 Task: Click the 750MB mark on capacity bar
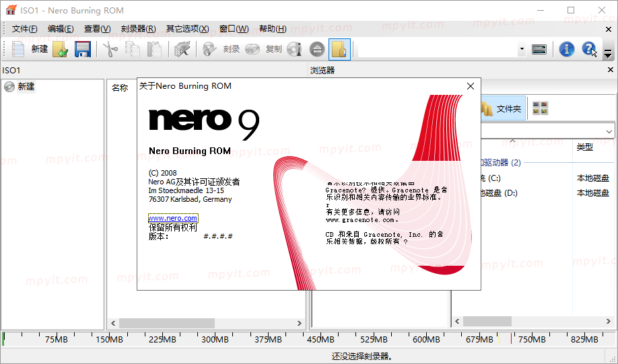tap(532, 339)
